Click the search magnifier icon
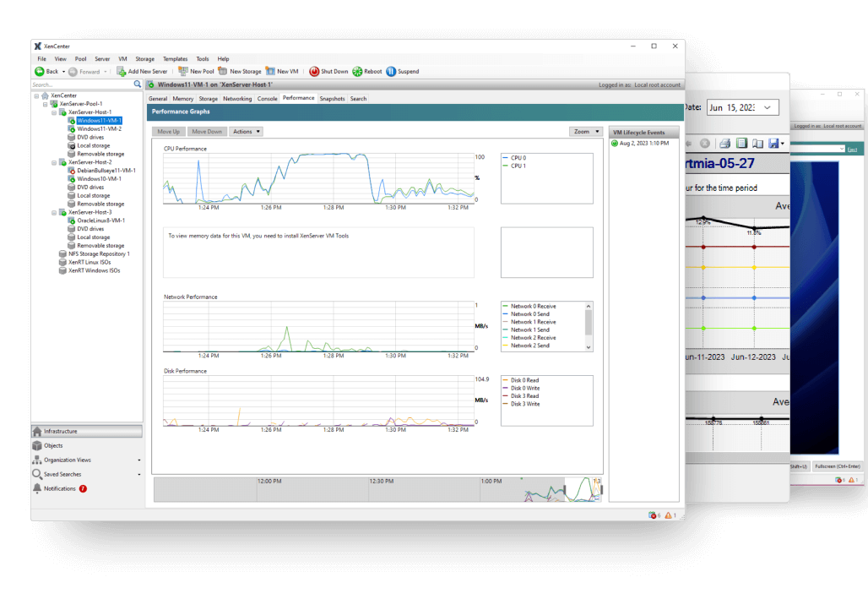Image resolution: width=868 pixels, height=599 pixels. [138, 84]
